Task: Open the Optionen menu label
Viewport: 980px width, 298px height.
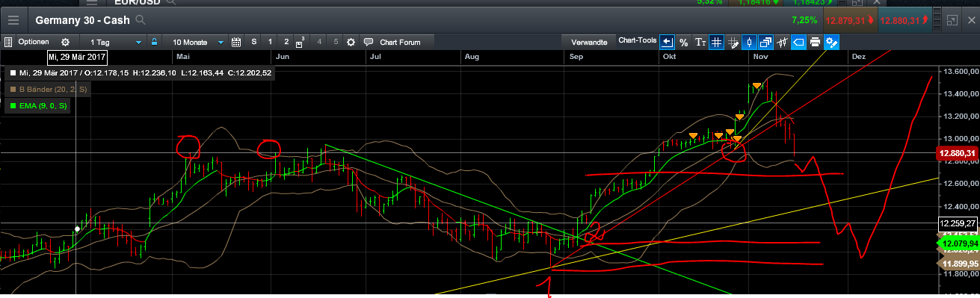Action: click(34, 42)
